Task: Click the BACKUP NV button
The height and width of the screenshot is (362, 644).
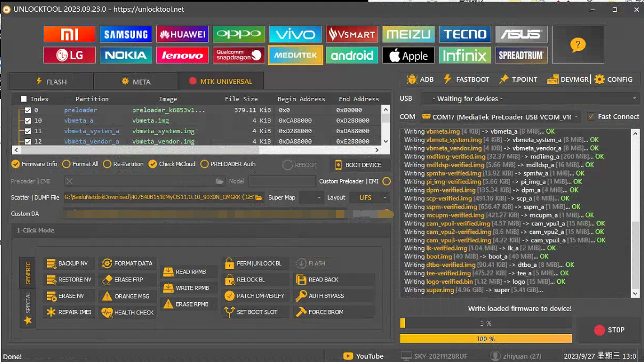Action: [x=68, y=264]
